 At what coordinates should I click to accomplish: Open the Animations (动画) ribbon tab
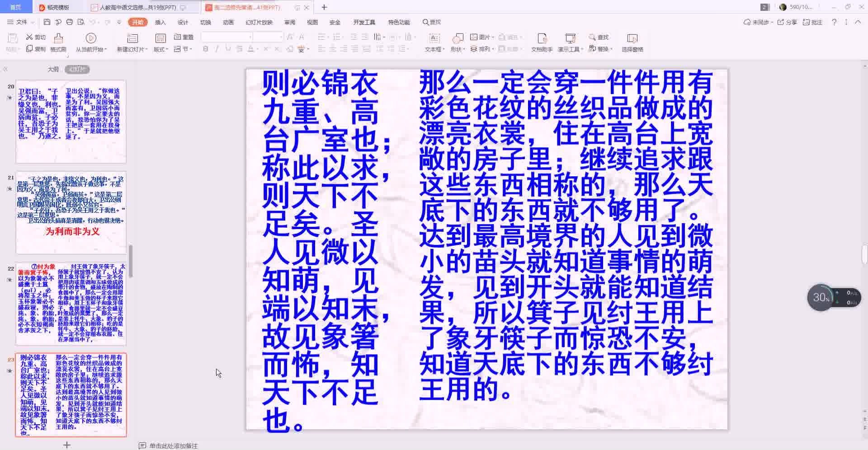click(x=228, y=22)
